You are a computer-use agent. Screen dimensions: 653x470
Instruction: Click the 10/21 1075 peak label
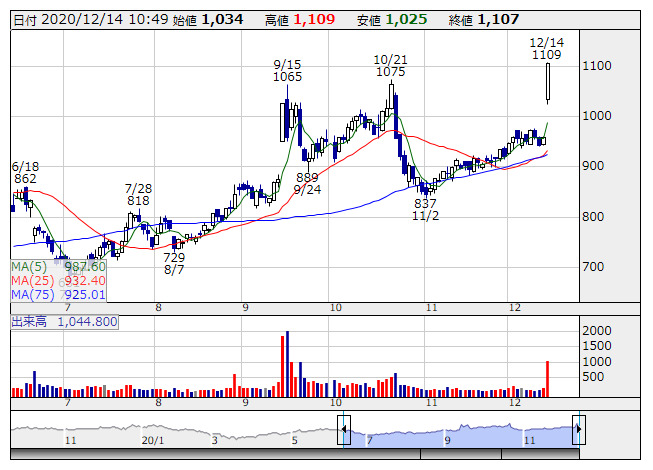click(x=390, y=66)
